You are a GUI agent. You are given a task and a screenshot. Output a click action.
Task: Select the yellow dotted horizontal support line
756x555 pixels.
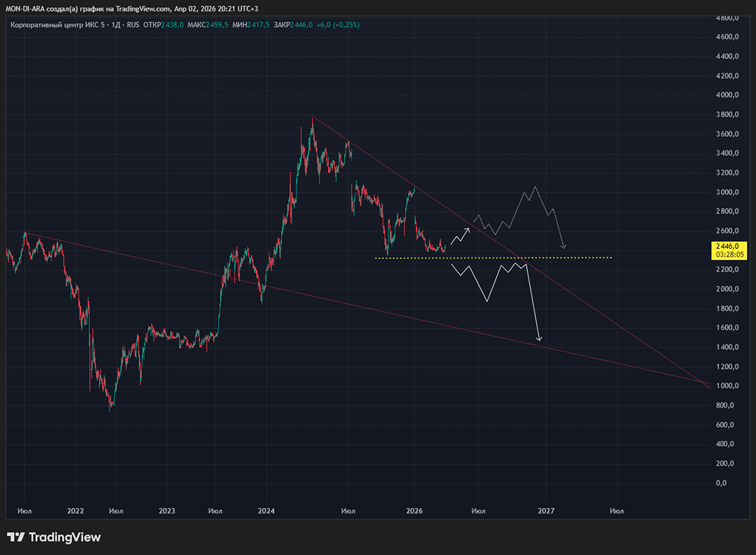493,258
